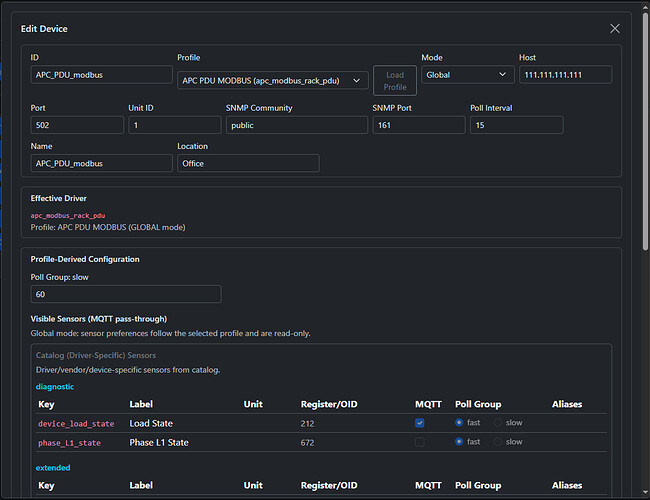Click the Load Profile button
Viewport: 650px width, 500px height.
pyautogui.click(x=395, y=81)
